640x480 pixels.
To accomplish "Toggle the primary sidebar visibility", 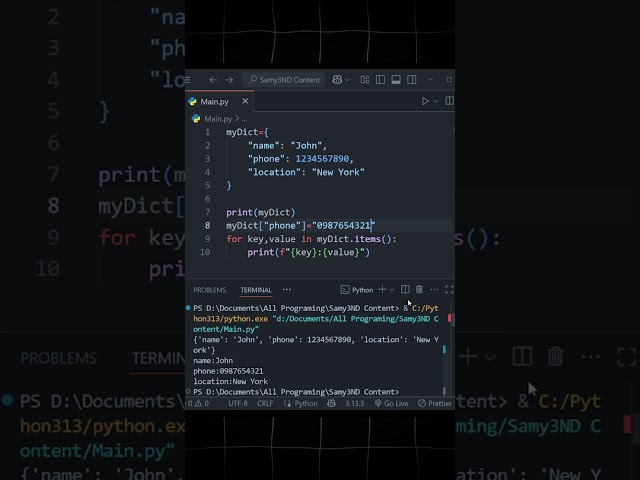I will (x=380, y=80).
